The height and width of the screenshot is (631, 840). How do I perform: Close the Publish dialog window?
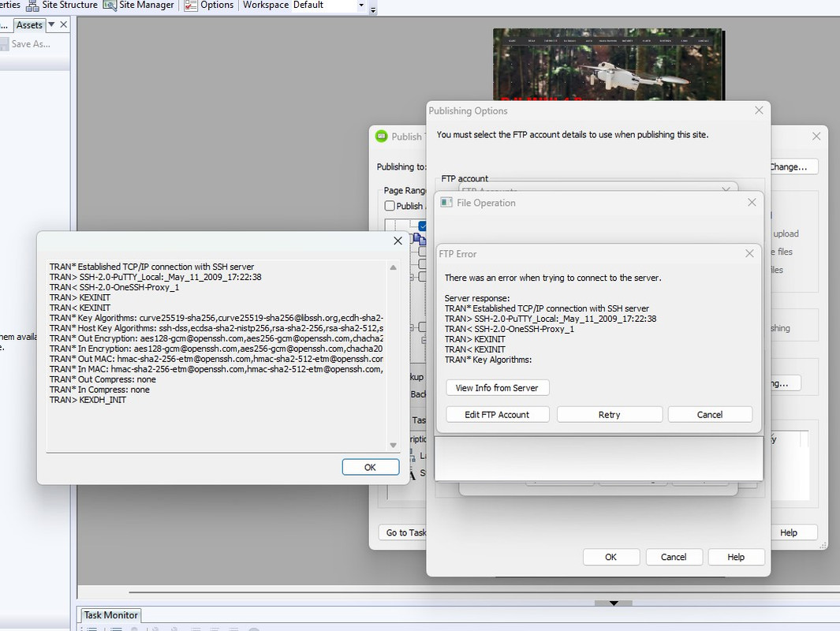(x=816, y=136)
